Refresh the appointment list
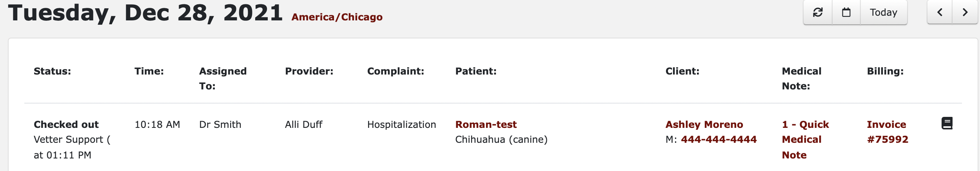 coord(818,13)
